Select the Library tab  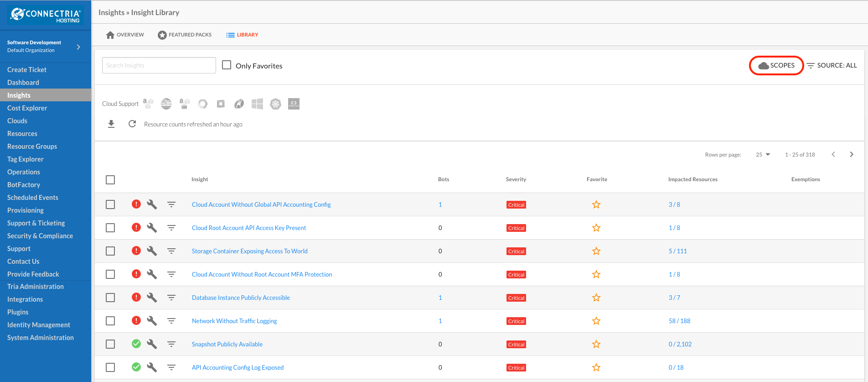coord(242,35)
